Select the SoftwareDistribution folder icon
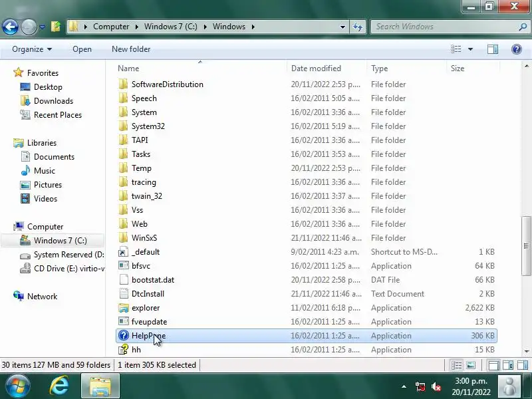Image resolution: width=532 pixels, height=399 pixels. pyautogui.click(x=123, y=84)
